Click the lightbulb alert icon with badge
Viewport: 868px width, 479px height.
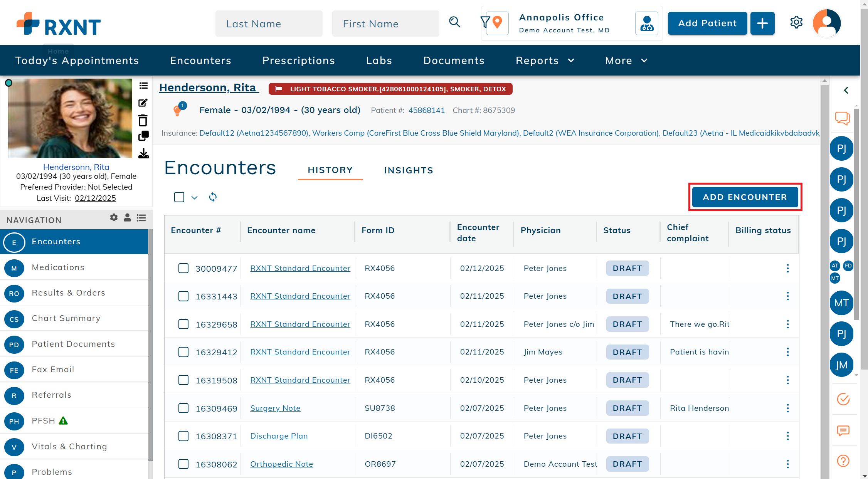(x=178, y=110)
